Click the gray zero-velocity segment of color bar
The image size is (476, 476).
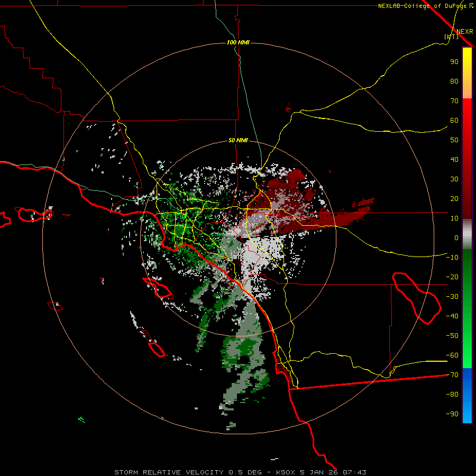tap(467, 234)
